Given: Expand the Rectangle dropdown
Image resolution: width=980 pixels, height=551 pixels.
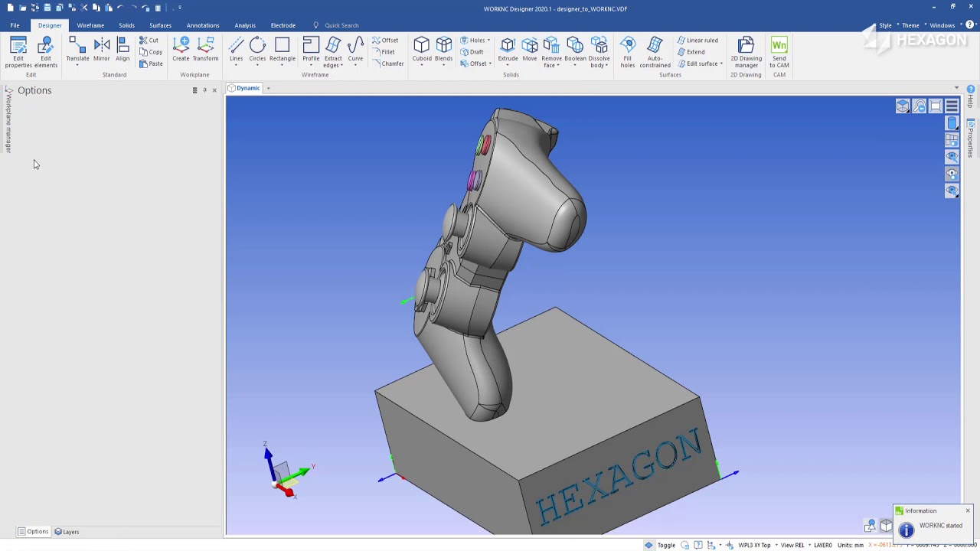Looking at the screenshot, I should (x=283, y=64).
